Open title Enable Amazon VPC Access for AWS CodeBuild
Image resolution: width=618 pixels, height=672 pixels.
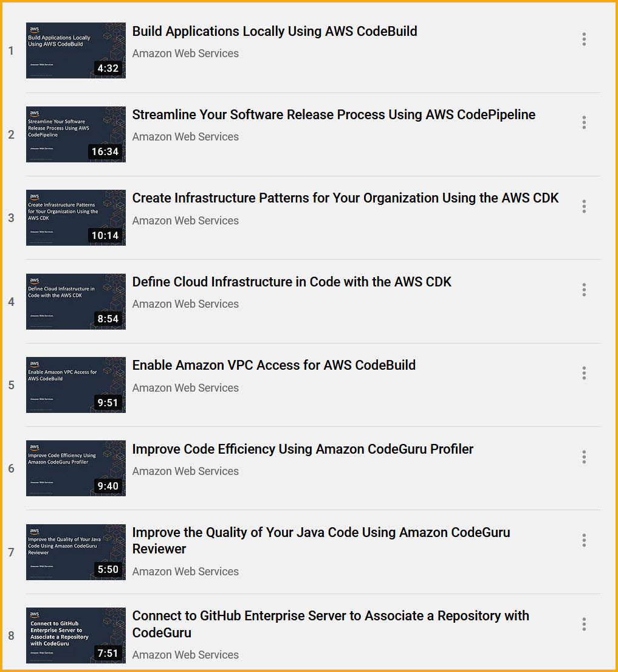[x=273, y=365]
